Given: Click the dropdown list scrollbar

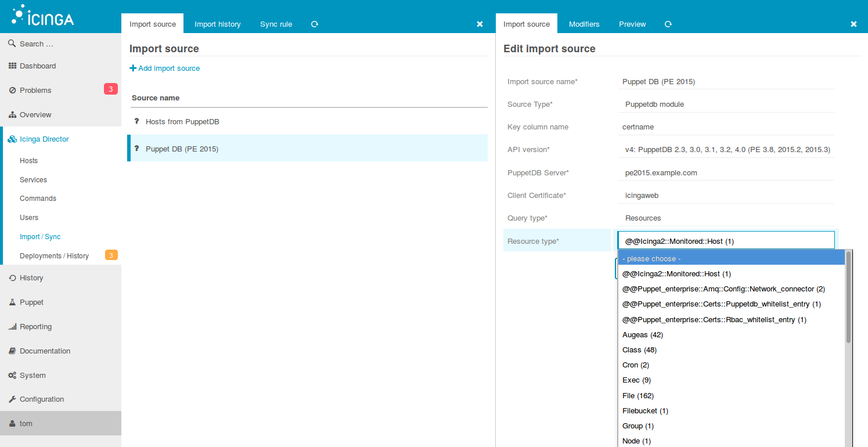Looking at the screenshot, I should pyautogui.click(x=848, y=297).
